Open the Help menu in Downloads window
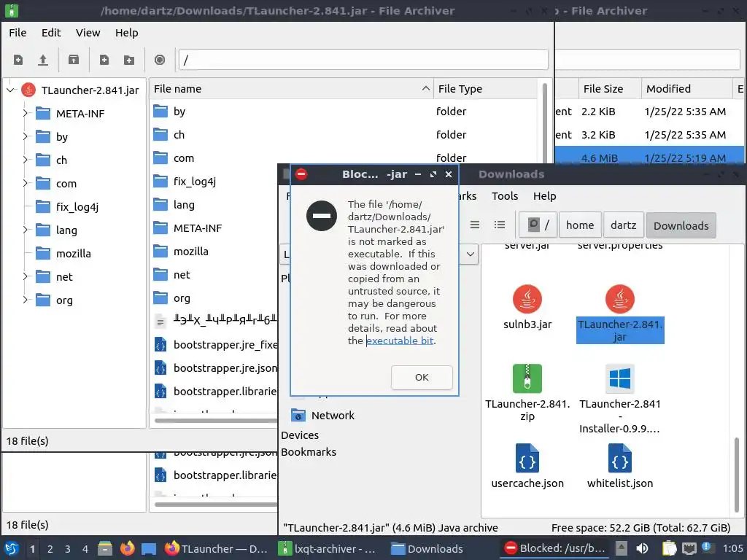The image size is (747, 560). (544, 196)
